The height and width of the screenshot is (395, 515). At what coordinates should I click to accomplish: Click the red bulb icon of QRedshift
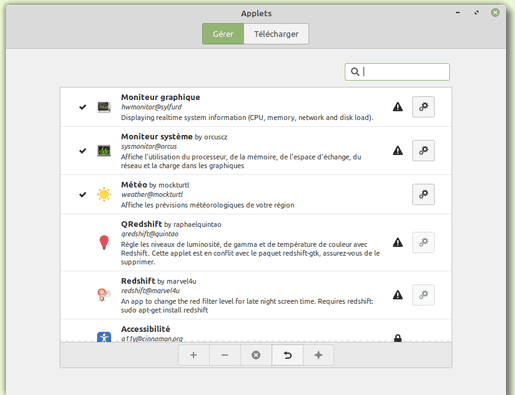tap(104, 242)
